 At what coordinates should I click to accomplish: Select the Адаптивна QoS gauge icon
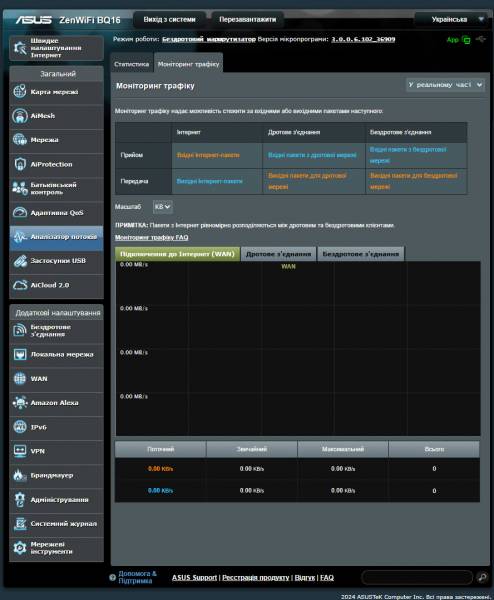pos(20,212)
